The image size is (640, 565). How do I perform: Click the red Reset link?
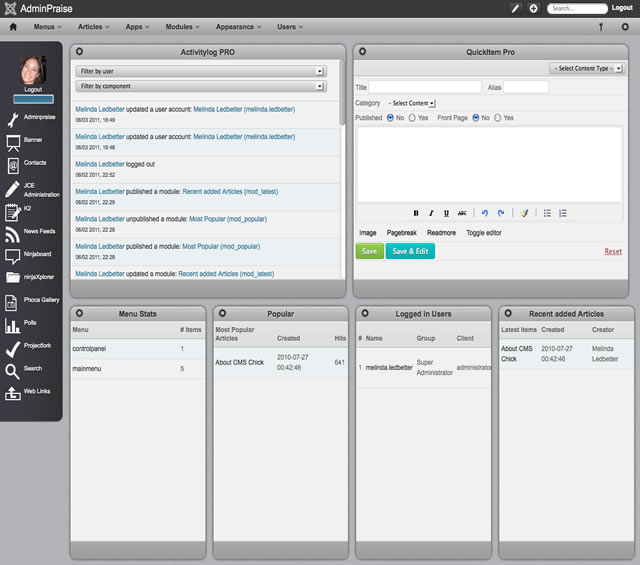coord(612,252)
